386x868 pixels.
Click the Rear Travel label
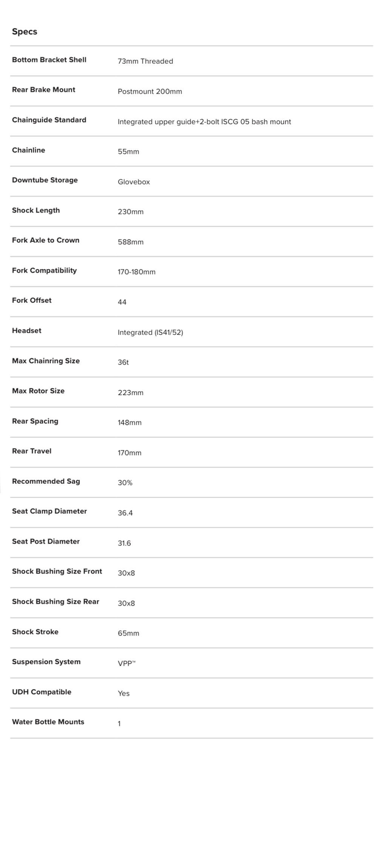(32, 451)
